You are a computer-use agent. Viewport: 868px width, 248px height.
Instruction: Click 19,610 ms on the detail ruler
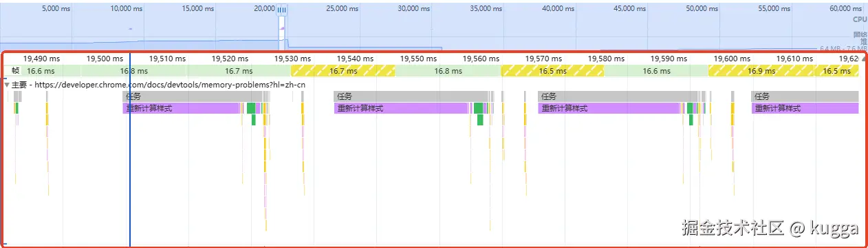(795, 59)
